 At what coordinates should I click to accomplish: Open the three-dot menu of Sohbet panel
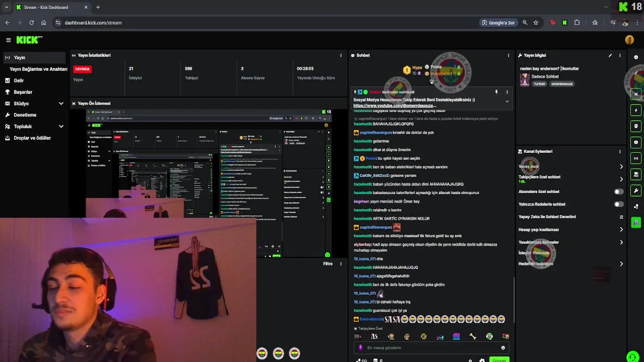tap(508, 55)
